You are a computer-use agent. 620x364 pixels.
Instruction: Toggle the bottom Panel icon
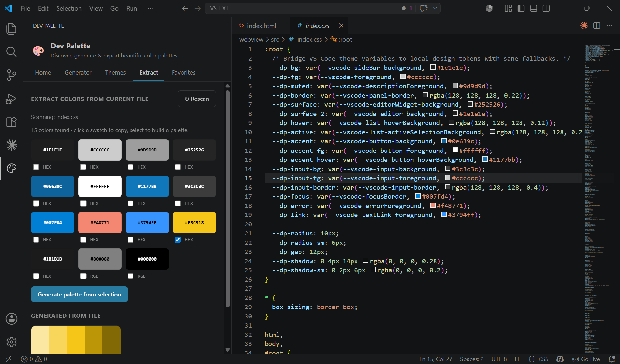[533, 8]
